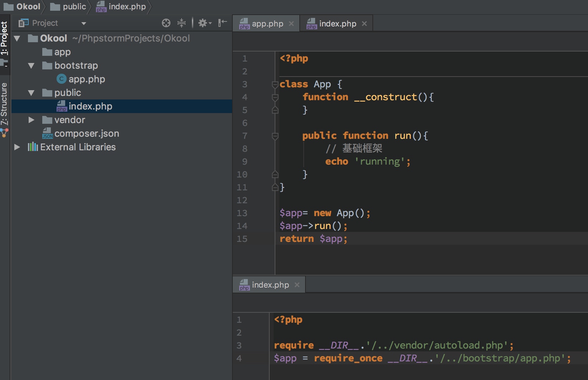The image size is (588, 380).
Task: Click the structure icon under 7: Structure
Action: 4,133
